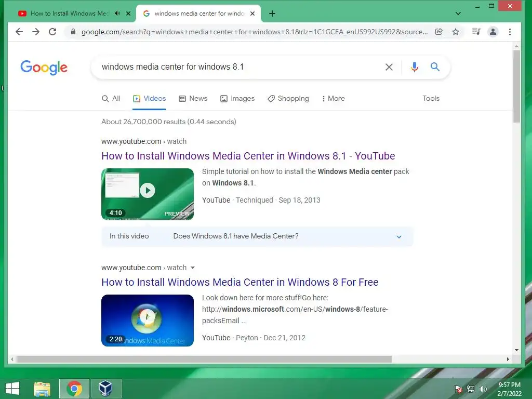Share this page via the share icon
Viewport: 532px width, 399px height.
tap(438, 32)
